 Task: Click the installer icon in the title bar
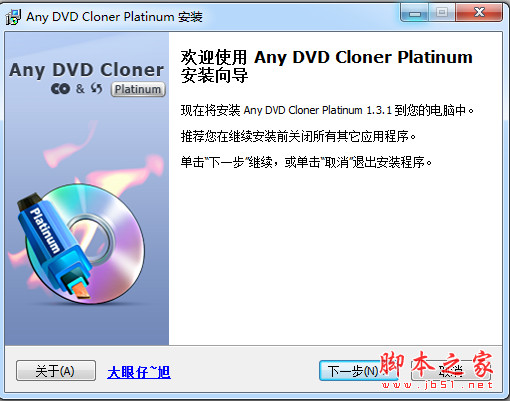click(x=13, y=17)
